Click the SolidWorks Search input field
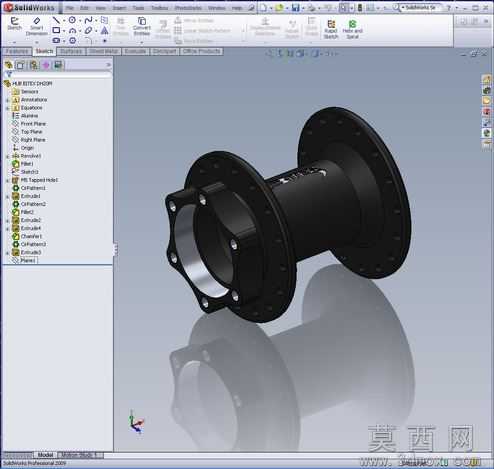This screenshot has width=494, height=469. (x=421, y=7)
